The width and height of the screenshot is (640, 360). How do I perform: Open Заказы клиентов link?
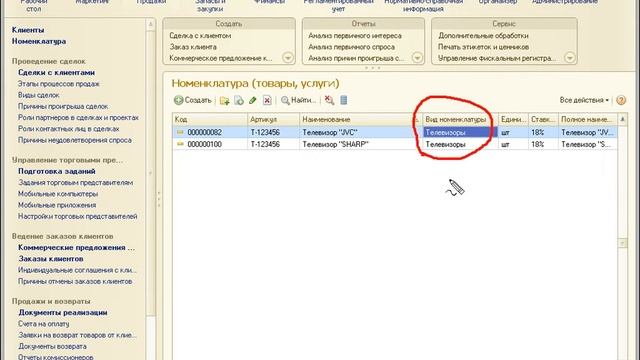[x=51, y=259]
